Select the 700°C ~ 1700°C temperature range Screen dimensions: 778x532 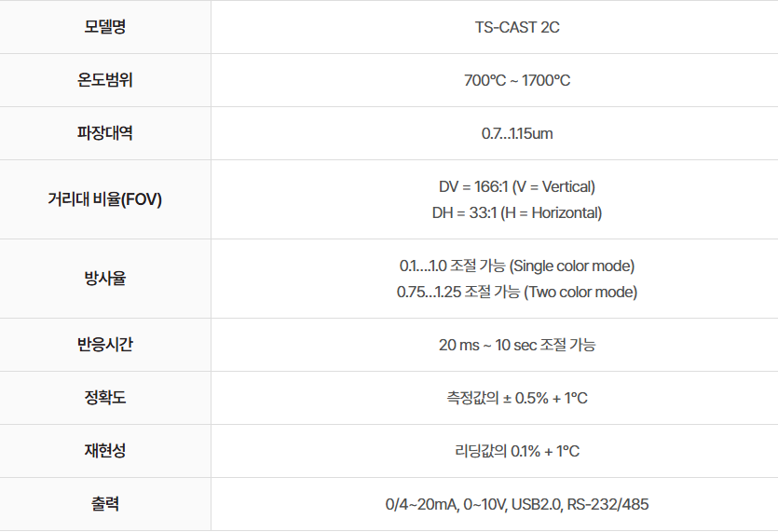(517, 80)
